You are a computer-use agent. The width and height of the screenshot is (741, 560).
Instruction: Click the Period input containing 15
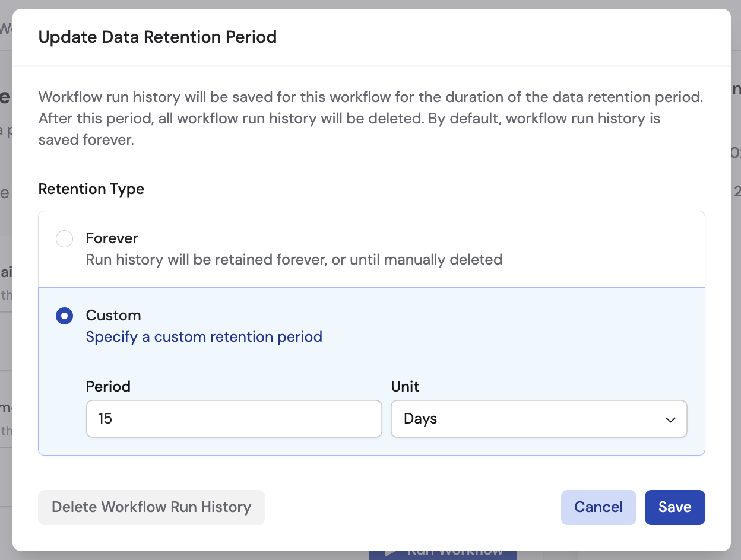(x=233, y=419)
